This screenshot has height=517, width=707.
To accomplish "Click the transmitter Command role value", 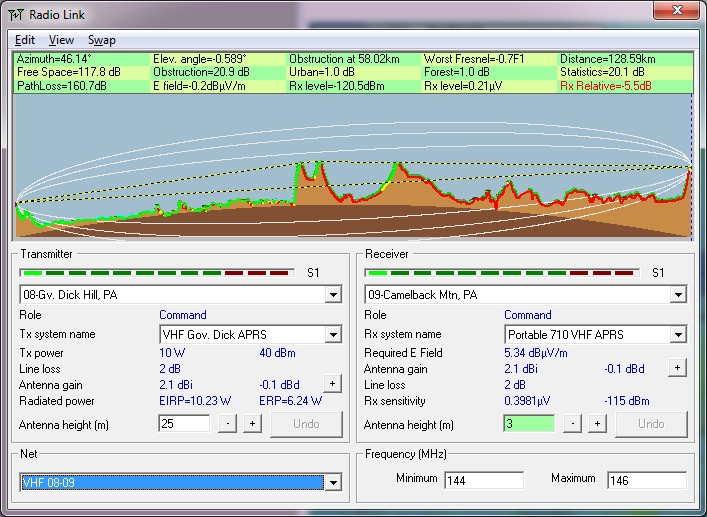I will pyautogui.click(x=183, y=315).
